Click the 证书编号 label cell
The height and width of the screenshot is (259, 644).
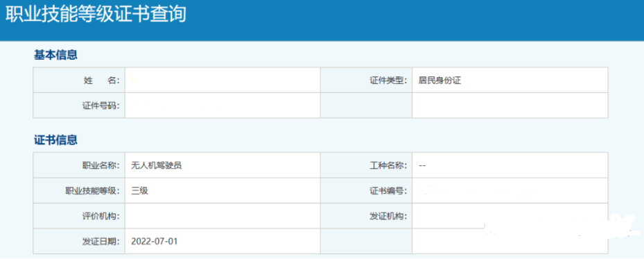366,190
